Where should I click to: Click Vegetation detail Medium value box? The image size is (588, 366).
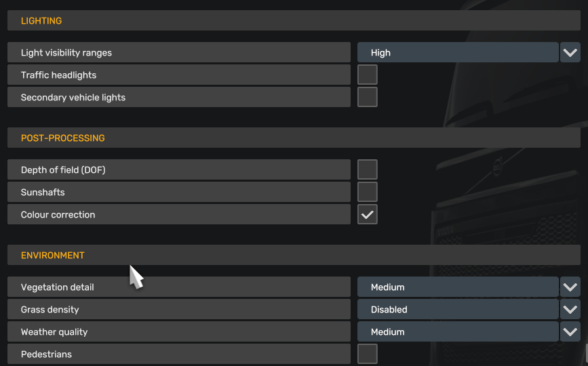(458, 287)
